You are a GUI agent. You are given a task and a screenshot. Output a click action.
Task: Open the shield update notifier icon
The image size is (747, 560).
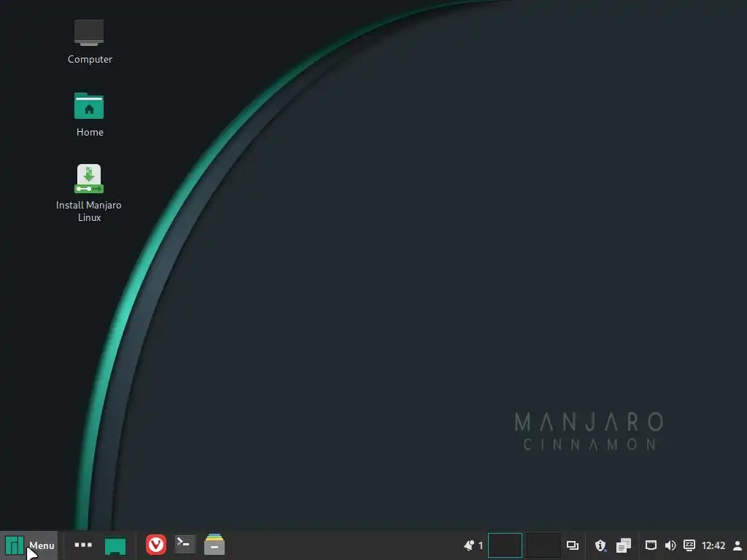coord(600,545)
